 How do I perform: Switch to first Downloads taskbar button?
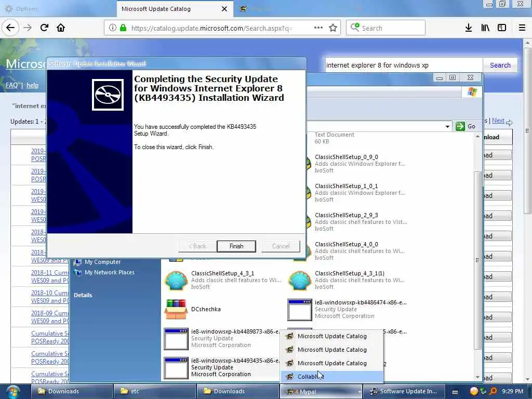tap(72, 392)
